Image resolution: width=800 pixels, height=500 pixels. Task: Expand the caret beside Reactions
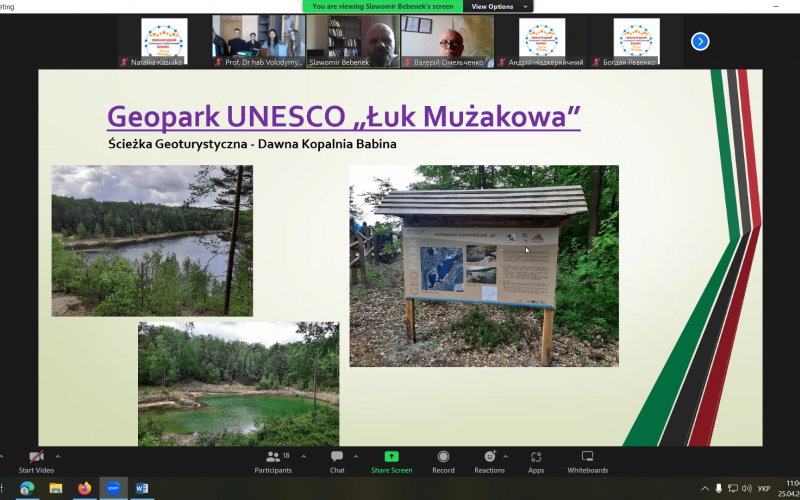(506, 457)
